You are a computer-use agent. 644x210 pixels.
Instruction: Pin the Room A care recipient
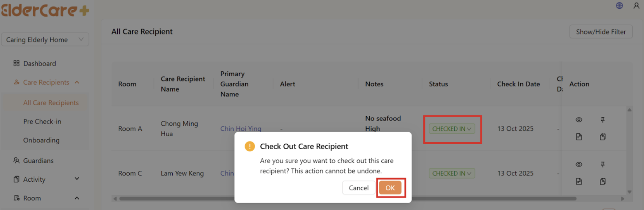pos(603,120)
